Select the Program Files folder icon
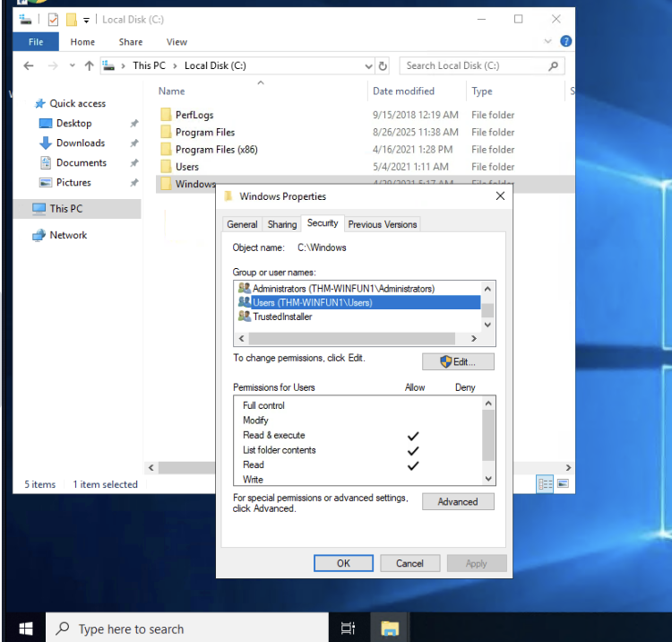 (166, 132)
